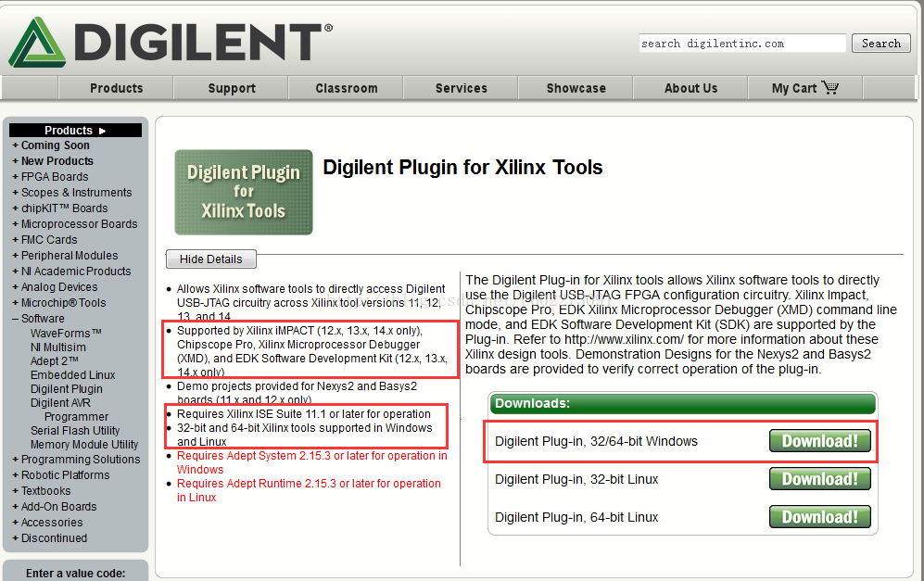Open My Cart shopping cart icon

829,88
